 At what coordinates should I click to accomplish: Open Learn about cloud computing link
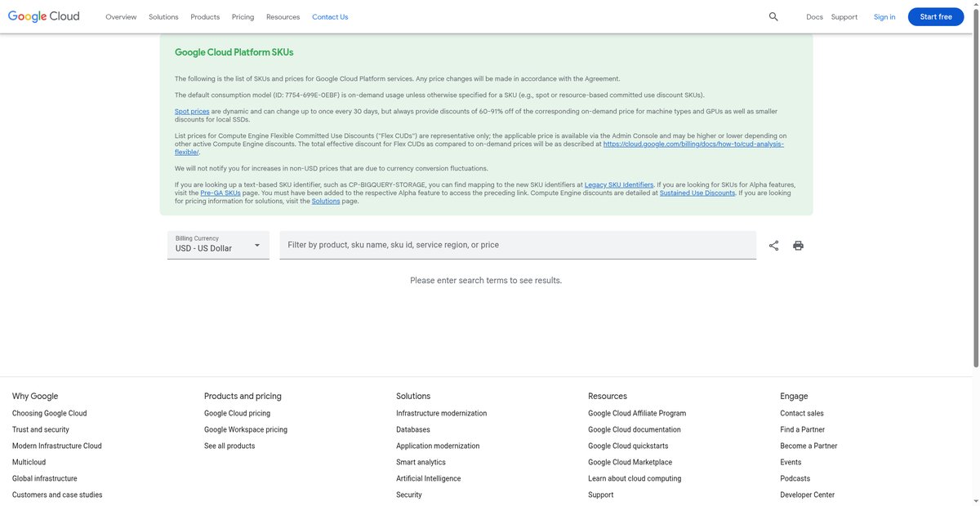635,478
